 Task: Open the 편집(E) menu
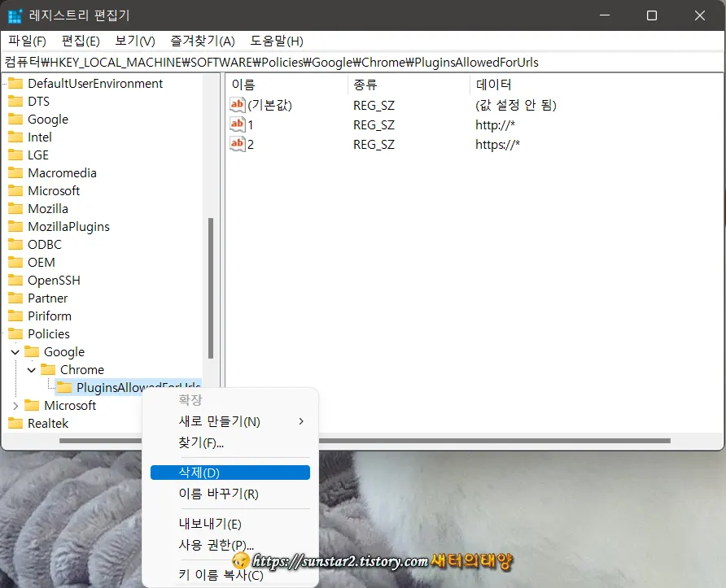81,41
